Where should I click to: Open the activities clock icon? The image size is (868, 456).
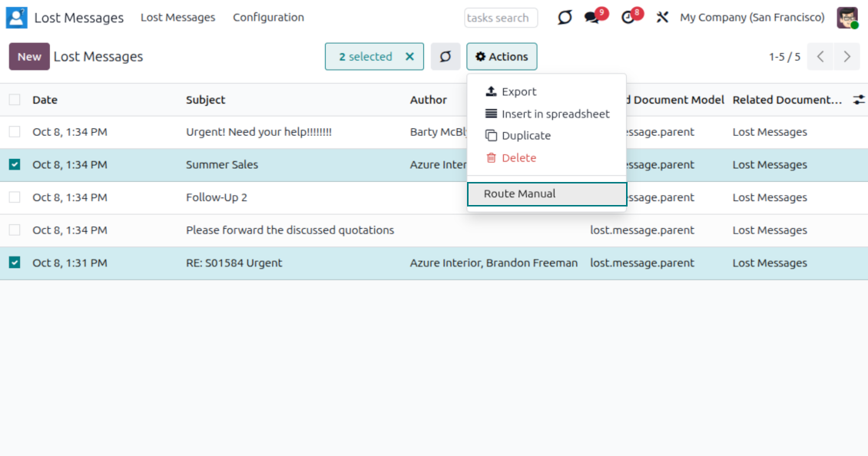628,18
